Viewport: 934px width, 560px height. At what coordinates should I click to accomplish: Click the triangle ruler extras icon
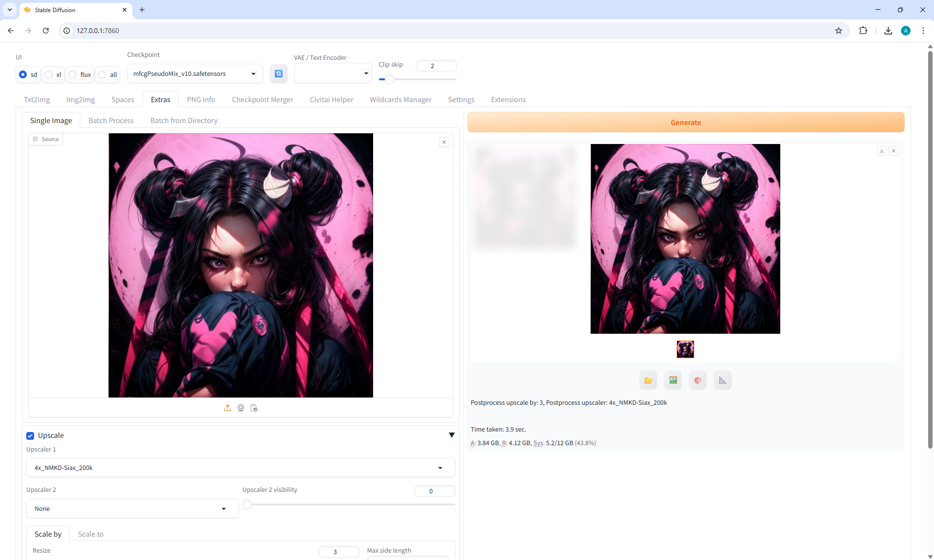point(722,380)
